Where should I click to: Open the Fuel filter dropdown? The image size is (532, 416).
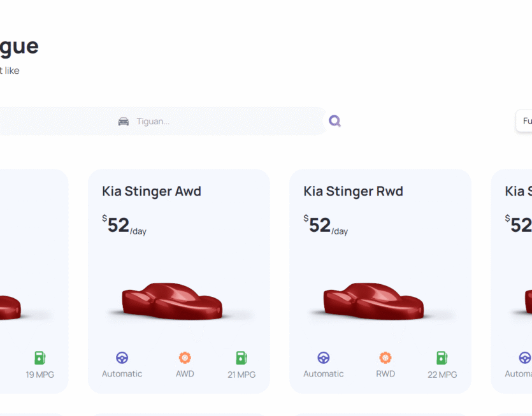(524, 121)
